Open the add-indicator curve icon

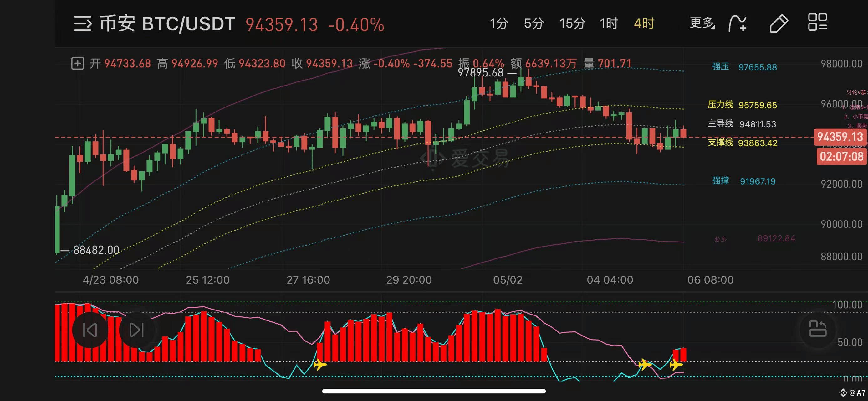[x=737, y=23]
